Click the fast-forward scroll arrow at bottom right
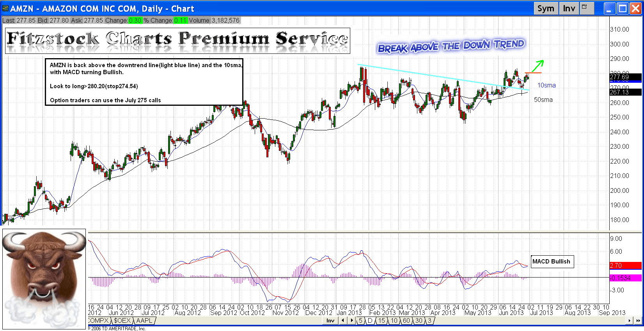Screen dimensions: 644x331 [x=638, y=320]
